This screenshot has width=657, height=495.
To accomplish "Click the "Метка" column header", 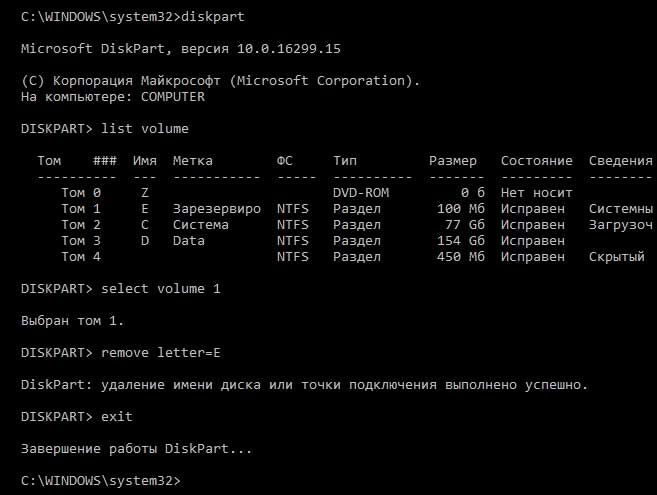I will [x=192, y=161].
